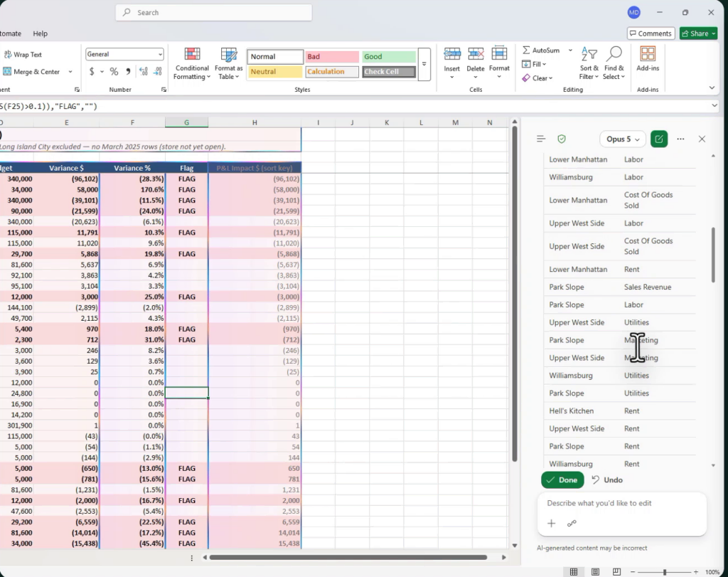Apply the Normal cell style

(275, 57)
